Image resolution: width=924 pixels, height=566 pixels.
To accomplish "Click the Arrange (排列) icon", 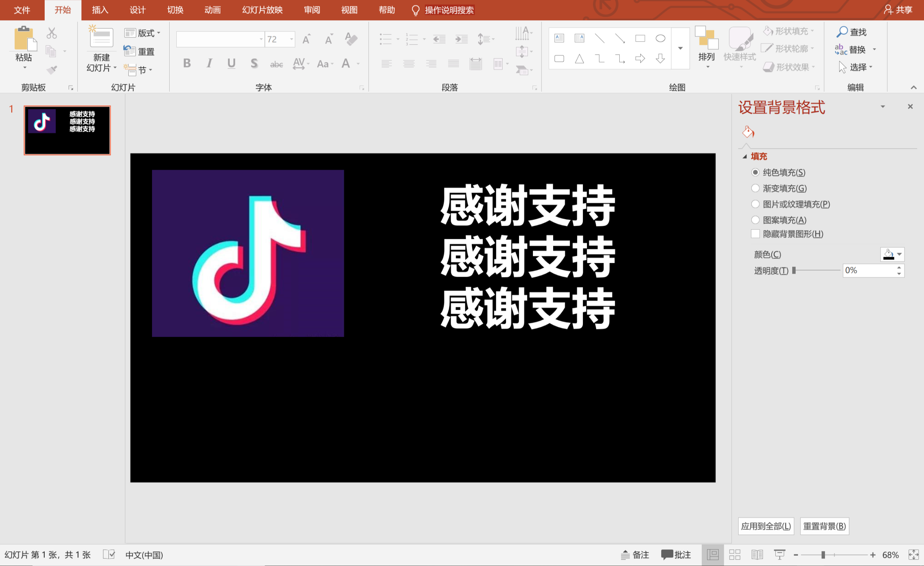I will tap(706, 38).
